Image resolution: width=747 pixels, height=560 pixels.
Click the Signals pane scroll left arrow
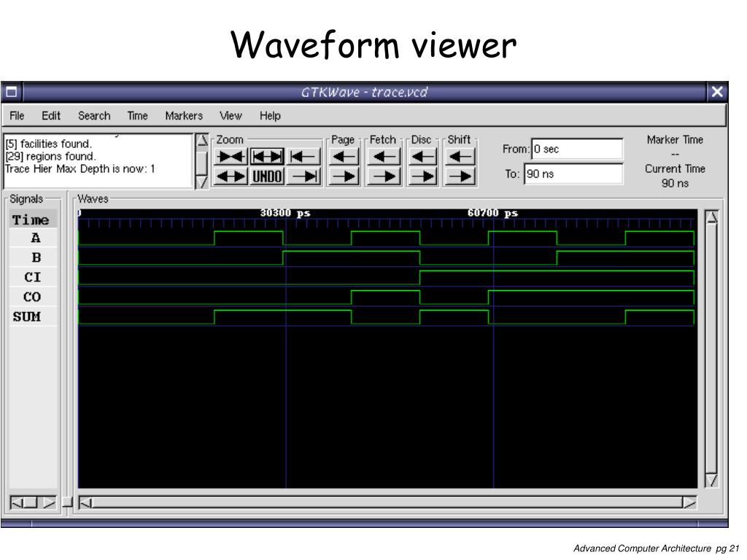[x=16, y=503]
